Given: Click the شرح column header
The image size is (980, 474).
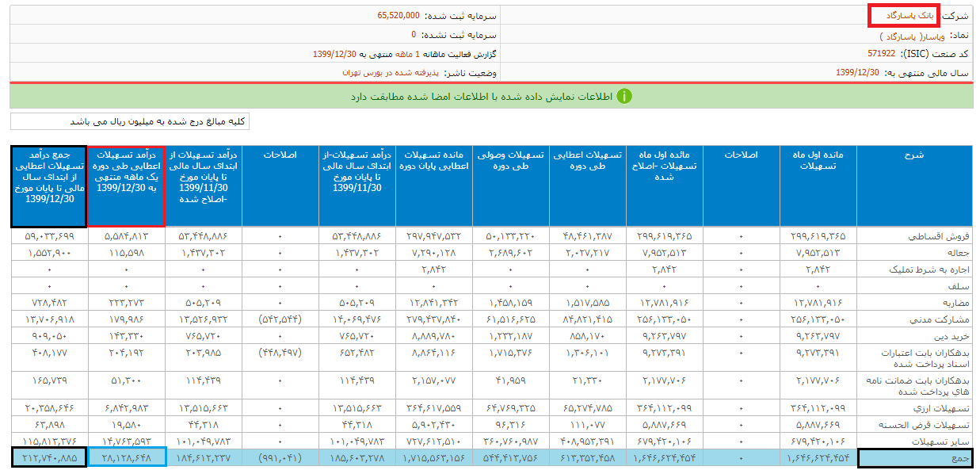Looking at the screenshot, I should point(913,155).
